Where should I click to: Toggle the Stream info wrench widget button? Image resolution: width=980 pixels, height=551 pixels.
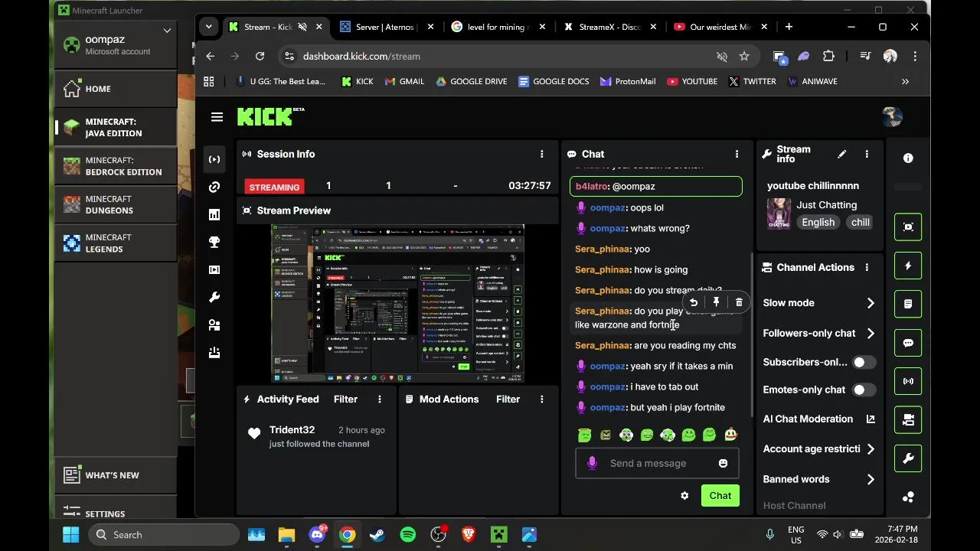coord(908,458)
